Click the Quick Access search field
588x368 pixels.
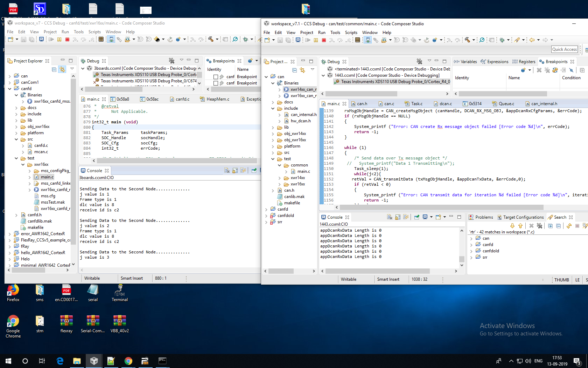click(x=564, y=49)
